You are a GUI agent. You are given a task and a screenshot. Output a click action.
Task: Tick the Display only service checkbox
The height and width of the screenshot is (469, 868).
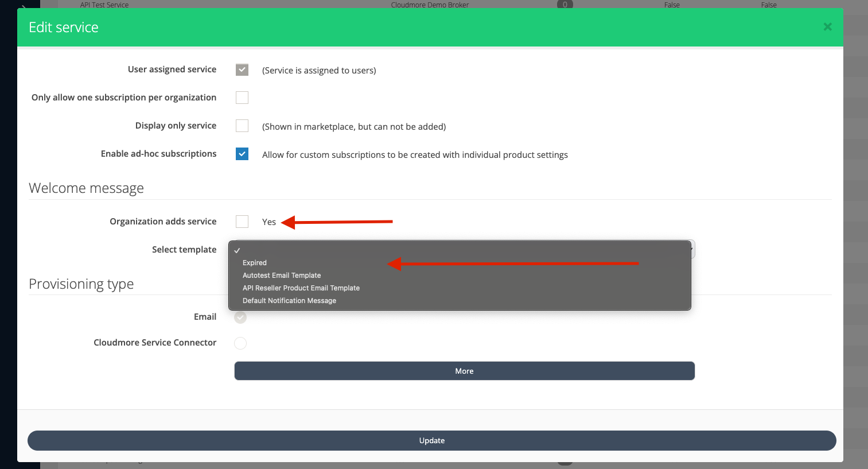click(x=242, y=126)
